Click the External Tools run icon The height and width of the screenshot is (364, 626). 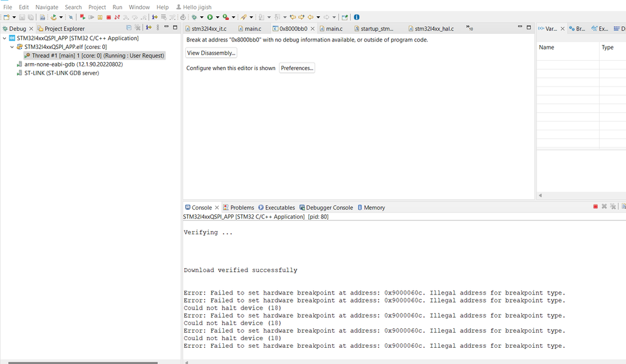tap(226, 17)
